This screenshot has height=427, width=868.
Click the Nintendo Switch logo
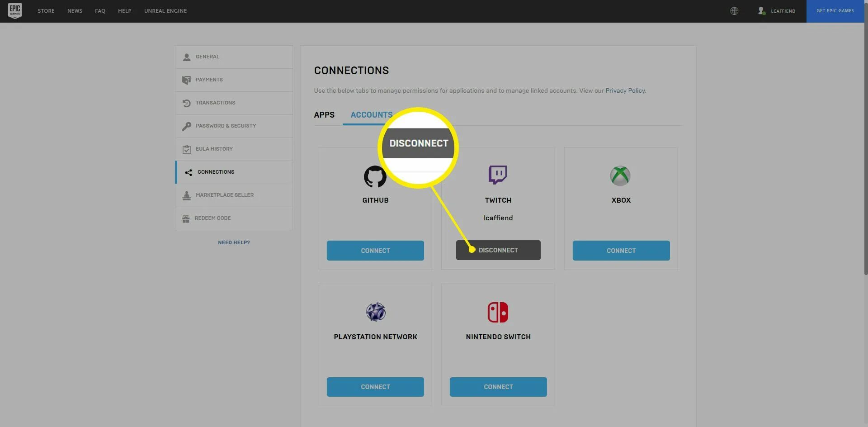click(498, 312)
